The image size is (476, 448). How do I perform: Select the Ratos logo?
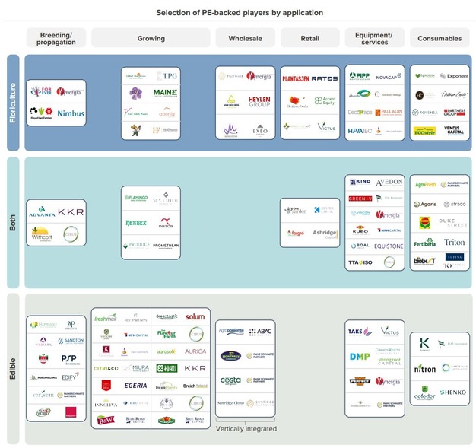tap(325, 78)
